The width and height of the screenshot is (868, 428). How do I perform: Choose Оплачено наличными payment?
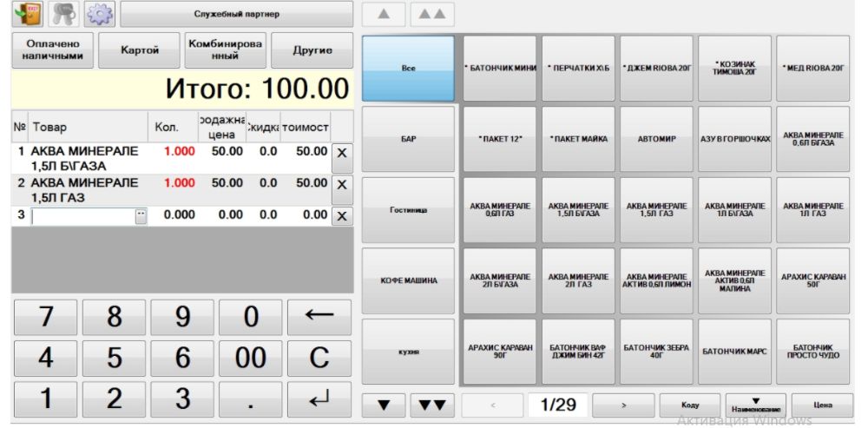[x=53, y=50]
